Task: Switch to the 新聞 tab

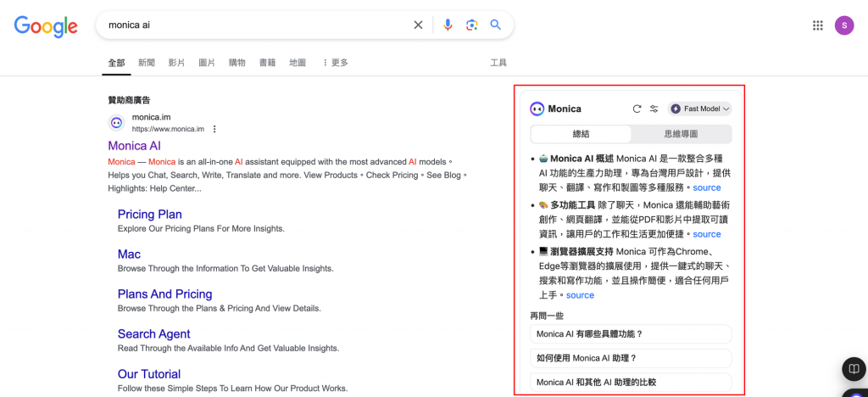Action: click(x=147, y=63)
